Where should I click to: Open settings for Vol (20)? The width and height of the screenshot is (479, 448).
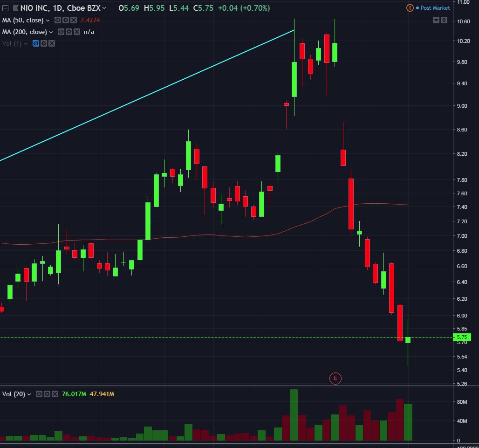click(47, 394)
